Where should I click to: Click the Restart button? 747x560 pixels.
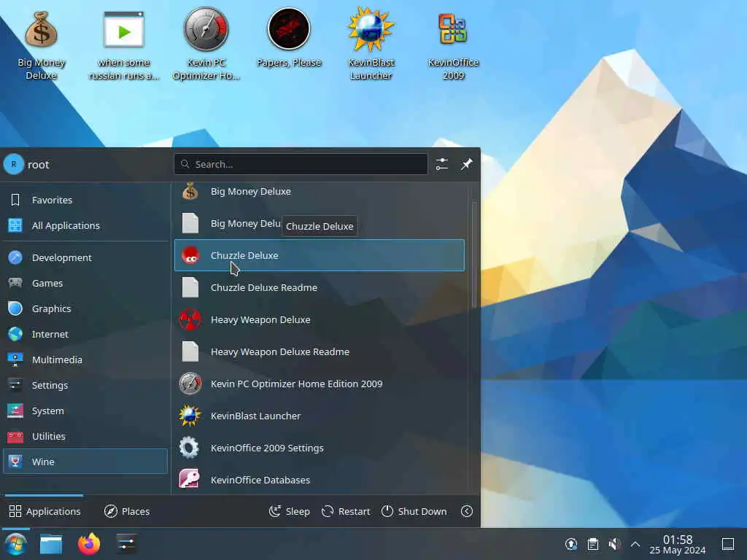point(346,511)
